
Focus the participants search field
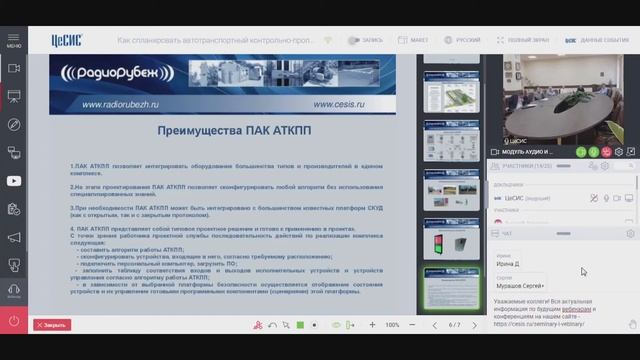625,166
